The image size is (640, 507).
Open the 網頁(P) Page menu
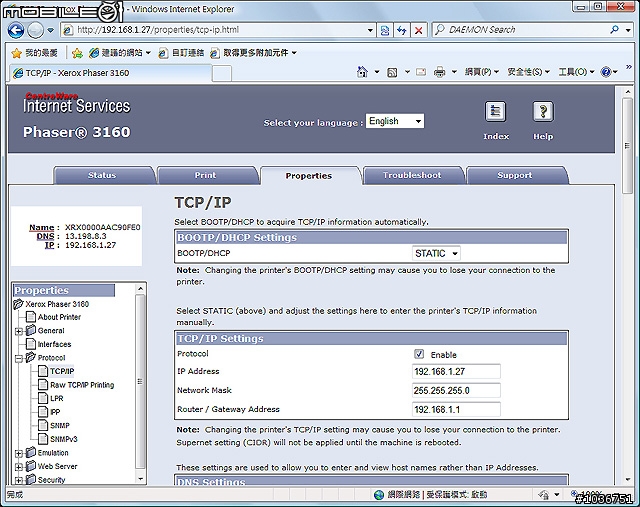482,72
